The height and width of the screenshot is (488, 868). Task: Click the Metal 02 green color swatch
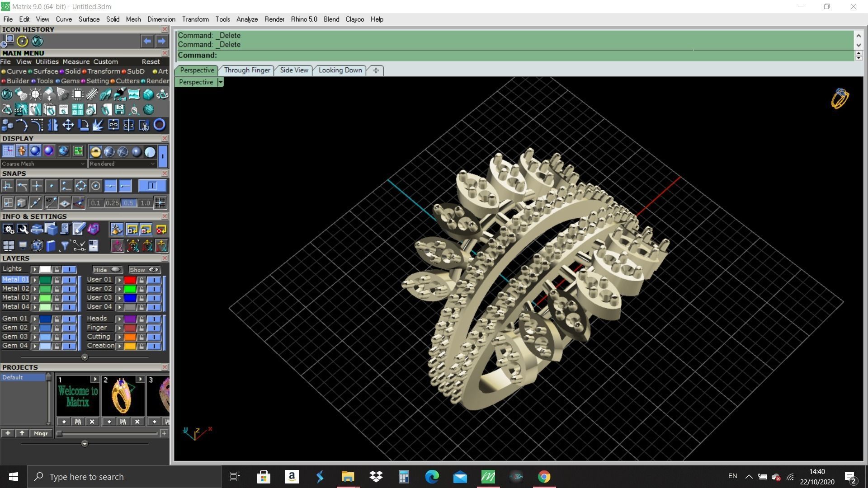point(45,289)
